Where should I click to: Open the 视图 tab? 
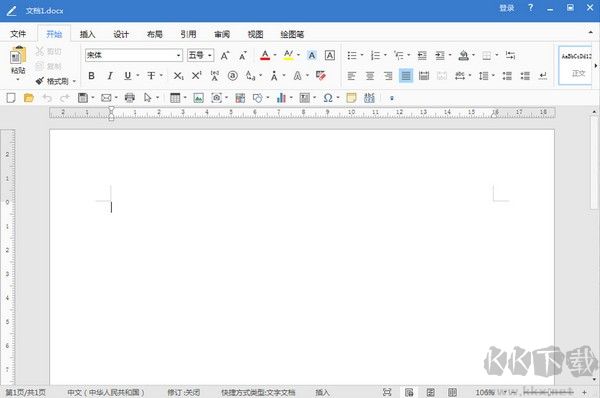pyautogui.click(x=255, y=34)
